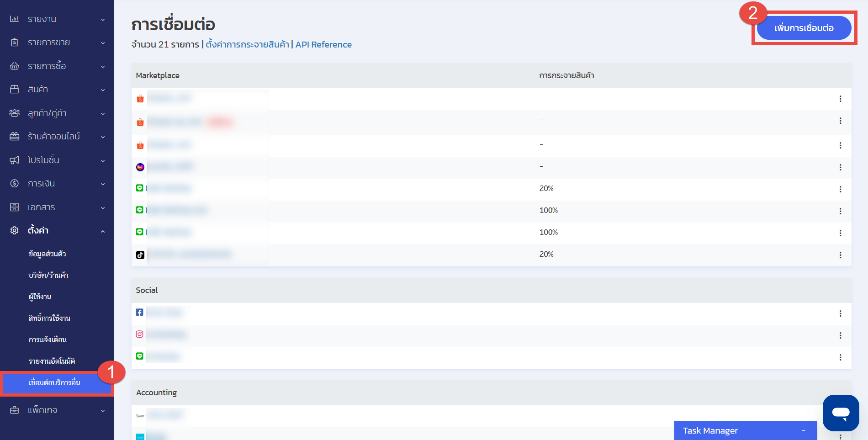This screenshot has height=440, width=868.
Task: Open ตั้งค่าการกระจายสินค้า link
Action: tap(247, 45)
